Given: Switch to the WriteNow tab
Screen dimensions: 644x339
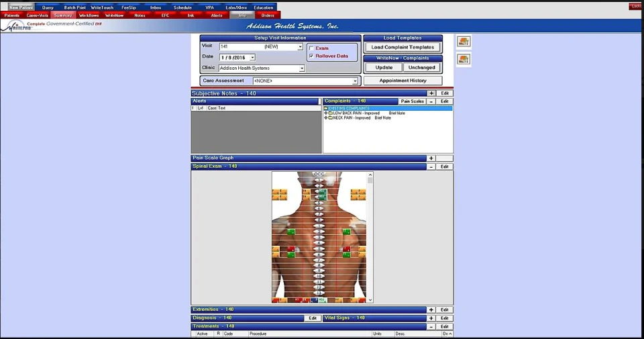Looking at the screenshot, I should pos(114,15).
